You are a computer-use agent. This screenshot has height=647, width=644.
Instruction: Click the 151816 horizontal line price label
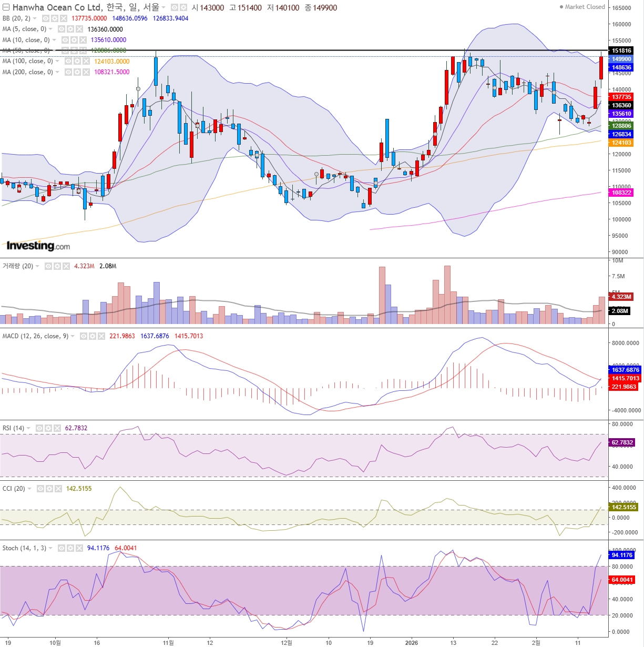point(621,50)
